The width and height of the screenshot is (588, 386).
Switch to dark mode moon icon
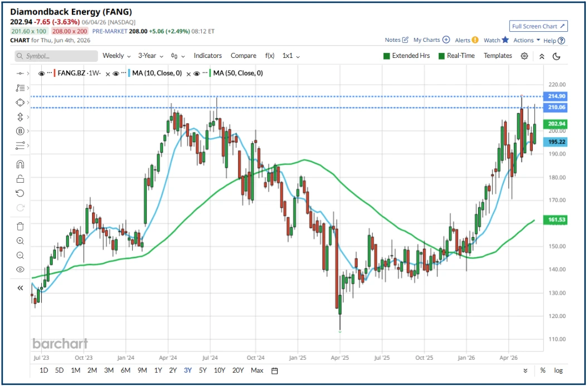click(x=556, y=56)
